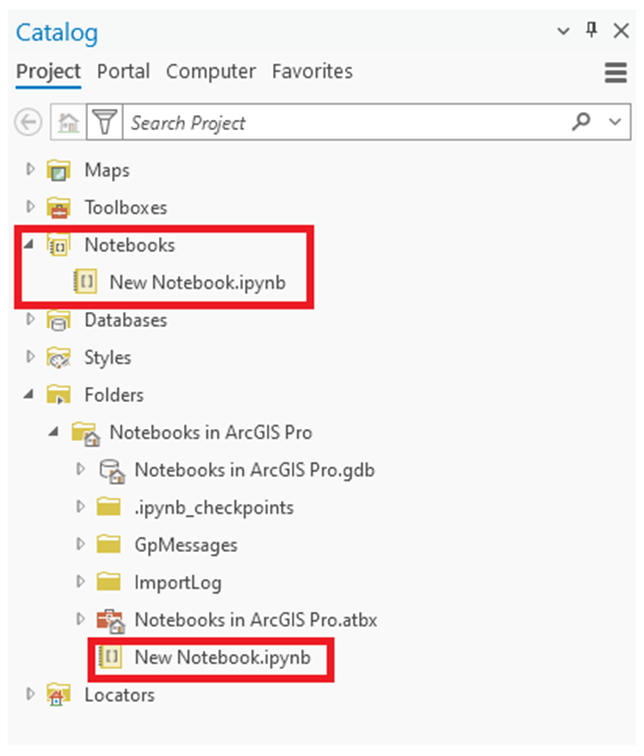Viewport: 644px width, 756px height.
Task: Select Notebooks in ArcGIS Pro.atbx label
Action: click(255, 620)
